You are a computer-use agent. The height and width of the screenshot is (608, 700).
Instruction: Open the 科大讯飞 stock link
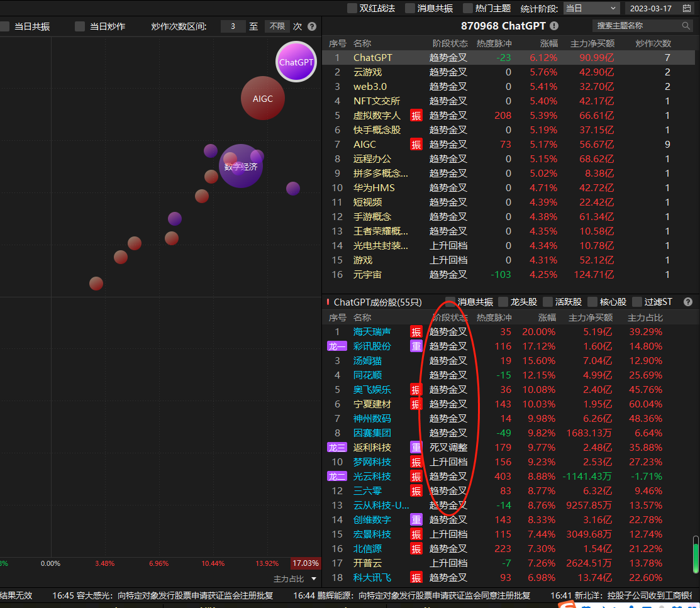click(372, 578)
